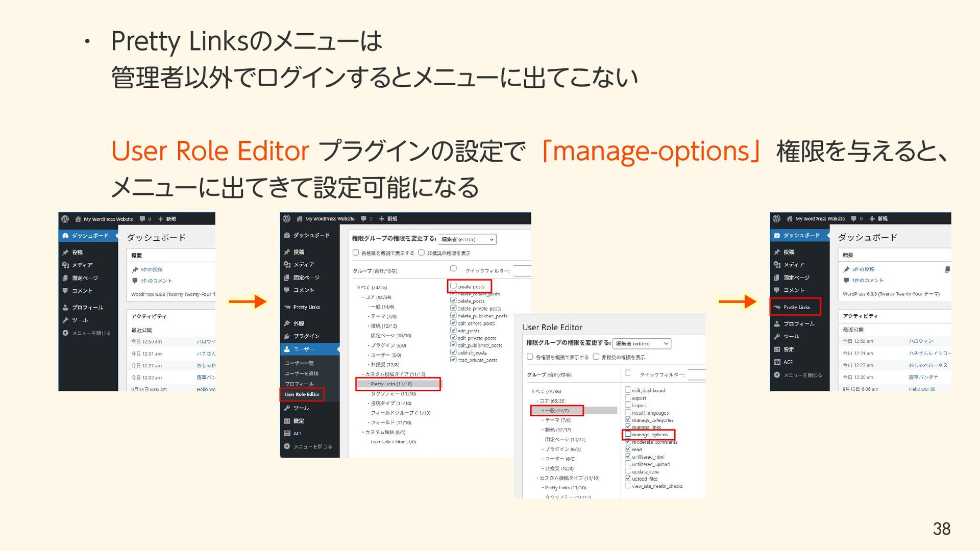Click WordPress logo in the role editor screenshot
The width and height of the screenshot is (980, 551).
[287, 219]
